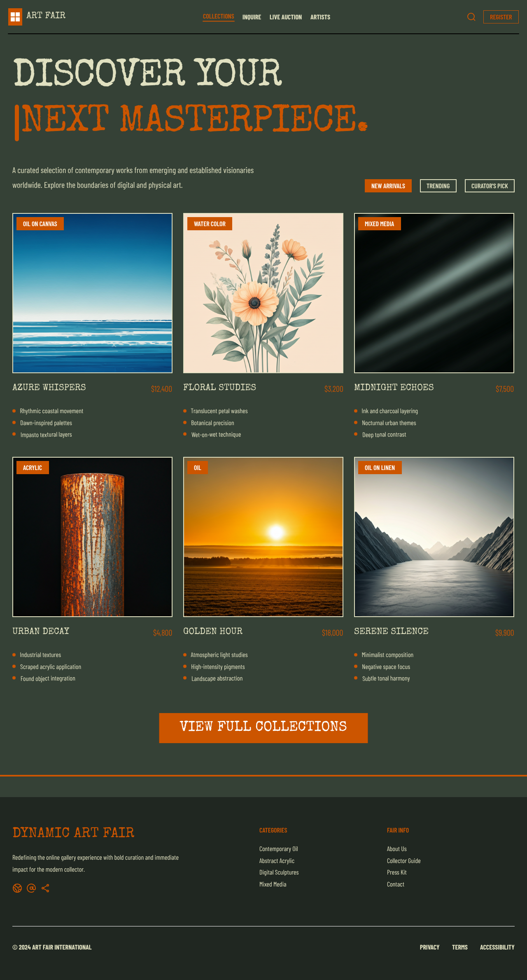Viewport: 527px width, 980px height.
Task: Select the Curator's Pick filter
Action: [490, 186]
